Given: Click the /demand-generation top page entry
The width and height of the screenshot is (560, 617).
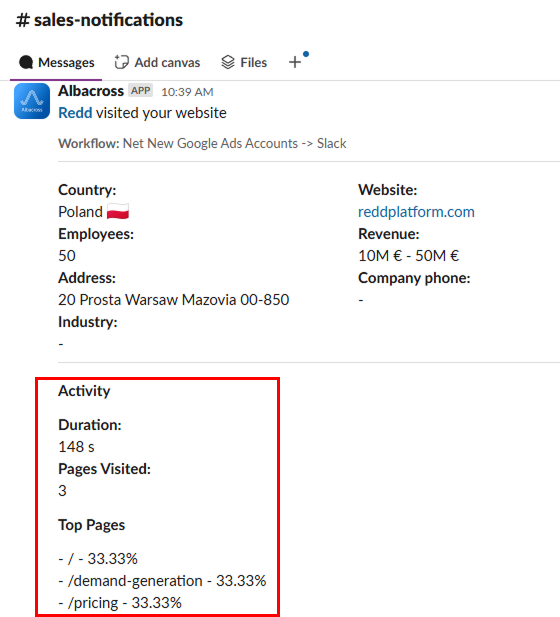Looking at the screenshot, I should (x=162, y=581).
